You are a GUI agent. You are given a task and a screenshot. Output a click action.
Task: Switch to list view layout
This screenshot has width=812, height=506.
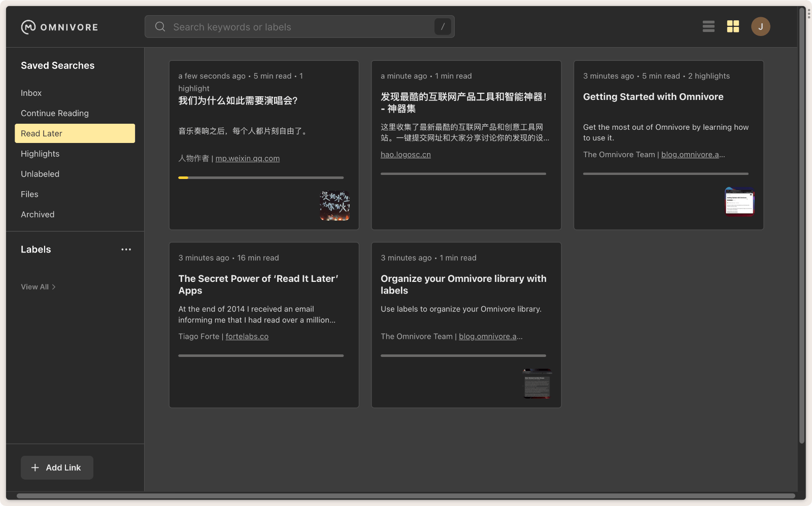[708, 26]
